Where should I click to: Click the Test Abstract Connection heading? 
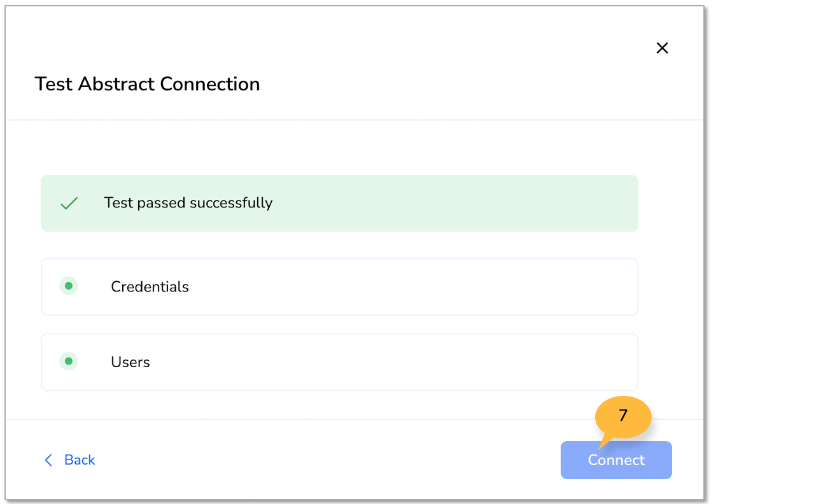point(147,84)
